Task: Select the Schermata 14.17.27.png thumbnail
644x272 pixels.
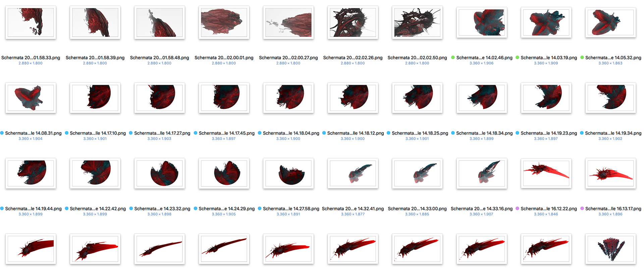Action: point(160,98)
